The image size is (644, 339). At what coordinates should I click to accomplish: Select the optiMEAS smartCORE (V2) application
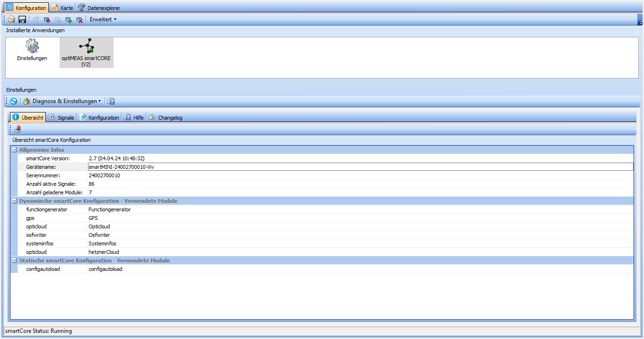86,52
